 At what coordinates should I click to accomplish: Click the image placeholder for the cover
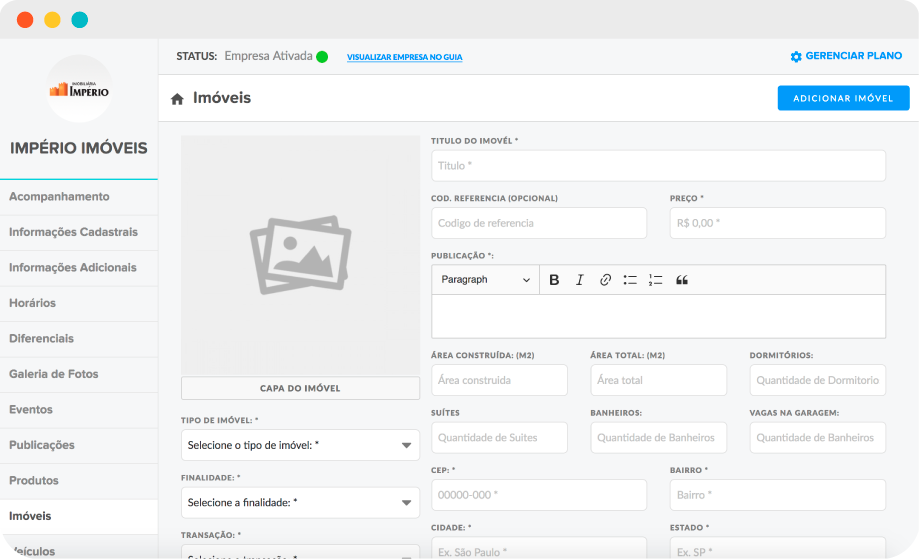pyautogui.click(x=300, y=256)
